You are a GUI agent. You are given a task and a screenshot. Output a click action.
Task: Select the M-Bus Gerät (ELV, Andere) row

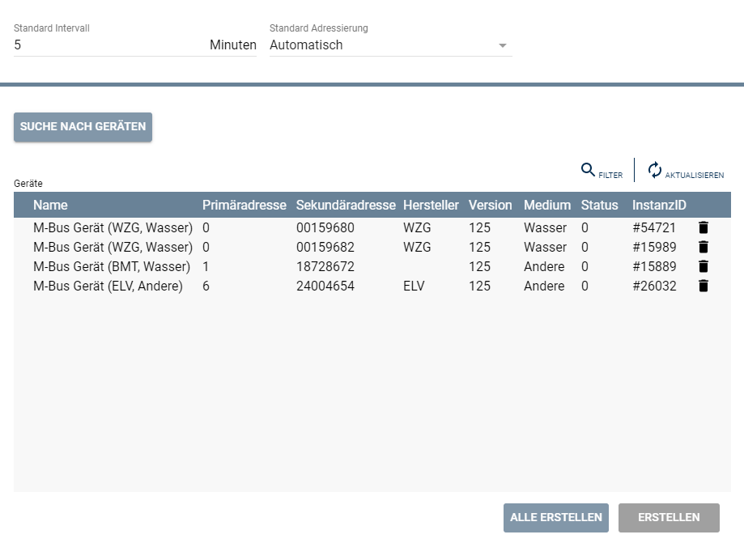[108, 286]
